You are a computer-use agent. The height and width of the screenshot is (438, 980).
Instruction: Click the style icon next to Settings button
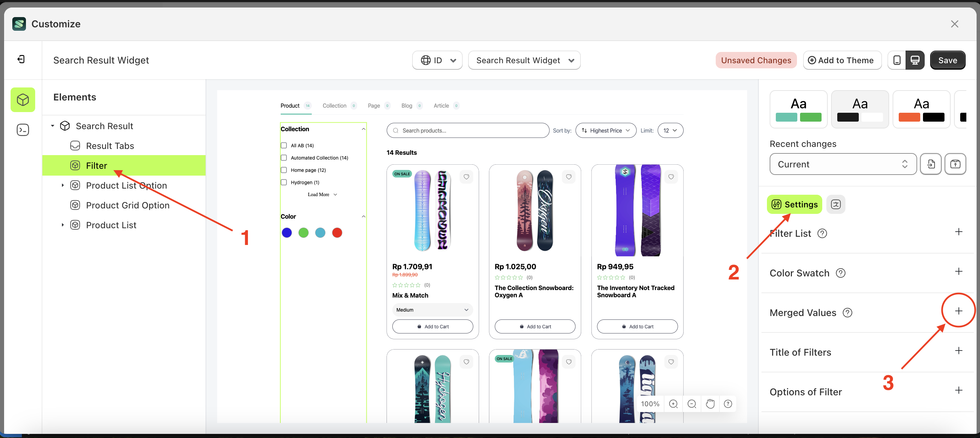(836, 204)
